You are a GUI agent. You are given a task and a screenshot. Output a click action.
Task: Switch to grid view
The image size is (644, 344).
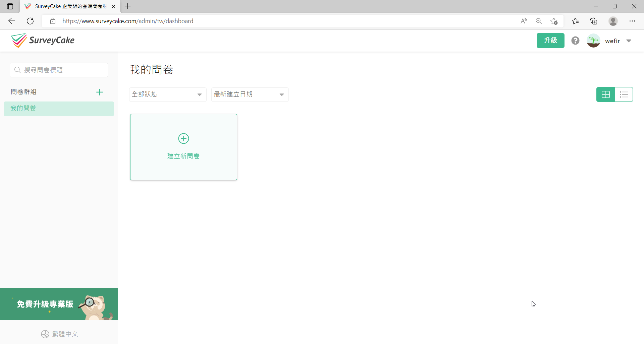point(606,94)
